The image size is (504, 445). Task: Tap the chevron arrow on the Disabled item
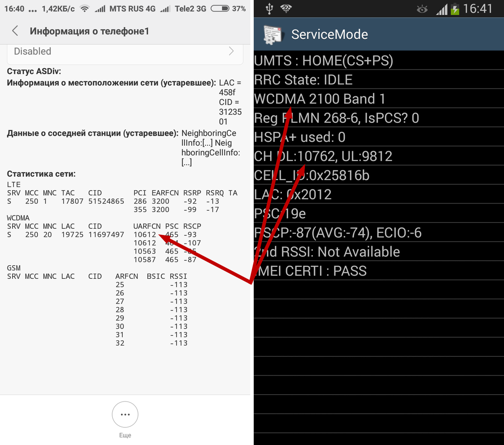[231, 51]
